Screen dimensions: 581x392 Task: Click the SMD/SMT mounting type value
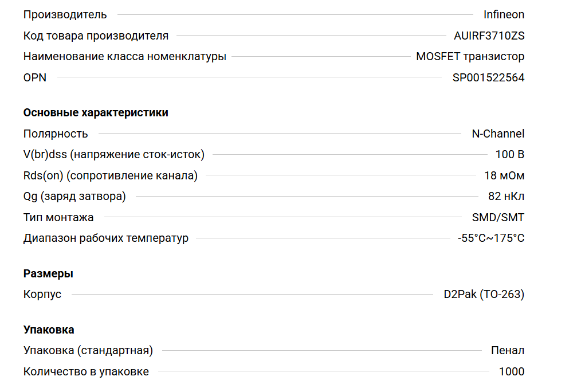pyautogui.click(x=498, y=218)
